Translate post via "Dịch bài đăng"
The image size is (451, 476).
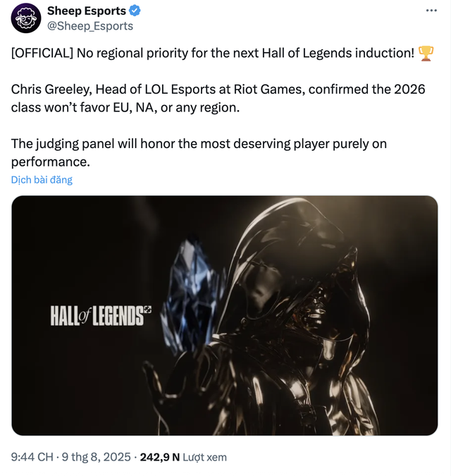pyautogui.click(x=42, y=180)
